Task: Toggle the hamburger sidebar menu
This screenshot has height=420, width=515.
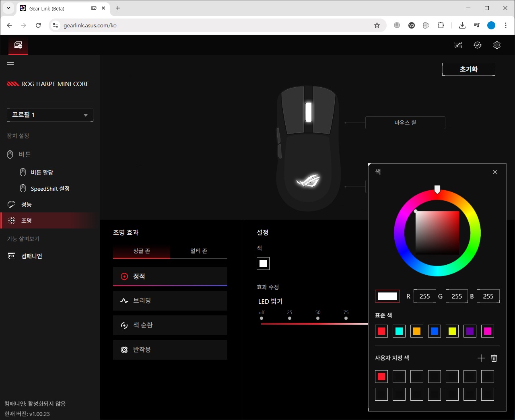Action: coord(10,65)
